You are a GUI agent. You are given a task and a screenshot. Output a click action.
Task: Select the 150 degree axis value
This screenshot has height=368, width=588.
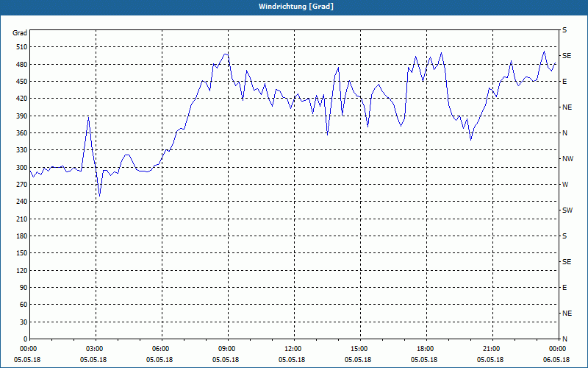22,253
